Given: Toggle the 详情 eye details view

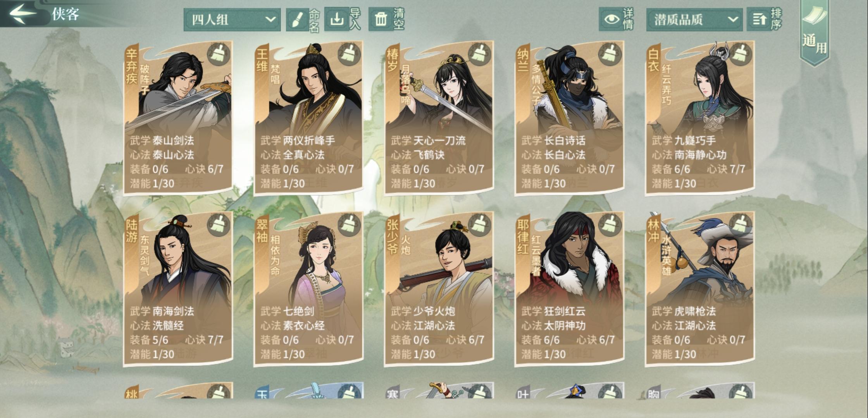Looking at the screenshot, I should click(611, 19).
